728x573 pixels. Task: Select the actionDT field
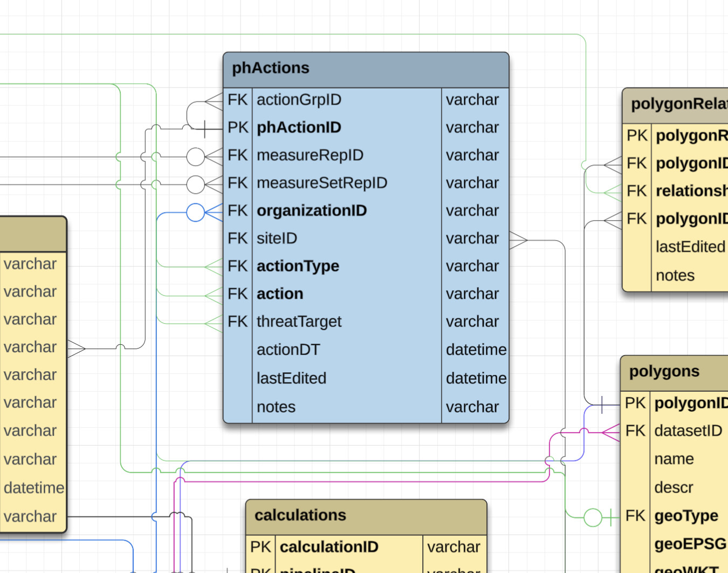point(288,350)
